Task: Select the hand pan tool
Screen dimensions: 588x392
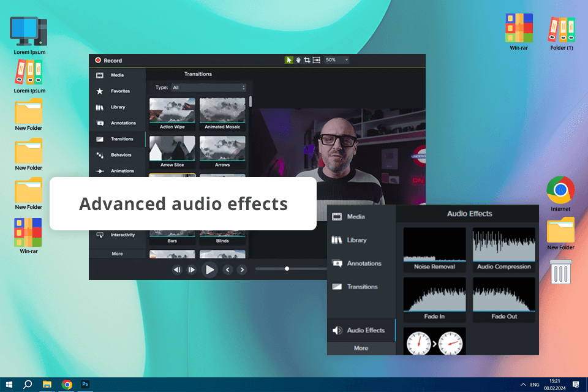Action: 298,60
